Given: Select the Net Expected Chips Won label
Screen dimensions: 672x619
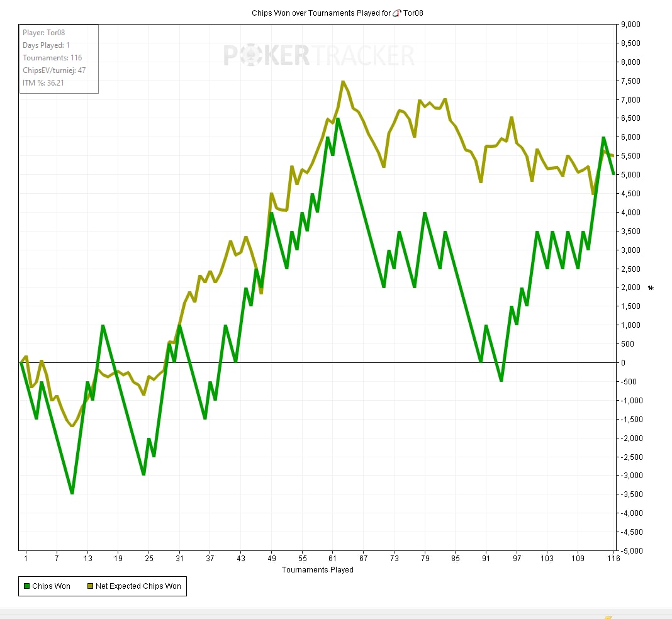Looking at the screenshot, I should click(x=138, y=586).
